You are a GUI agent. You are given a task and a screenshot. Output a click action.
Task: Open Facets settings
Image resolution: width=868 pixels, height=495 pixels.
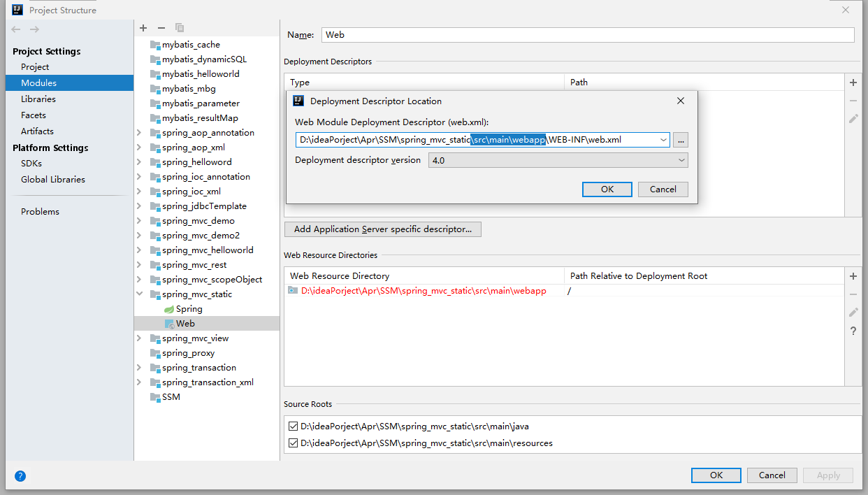tap(34, 115)
